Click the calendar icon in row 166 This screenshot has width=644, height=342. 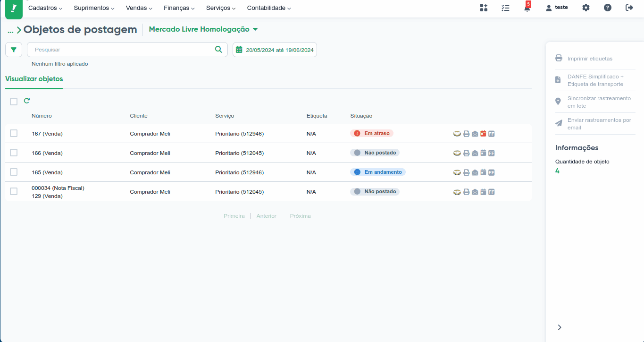tap(483, 153)
